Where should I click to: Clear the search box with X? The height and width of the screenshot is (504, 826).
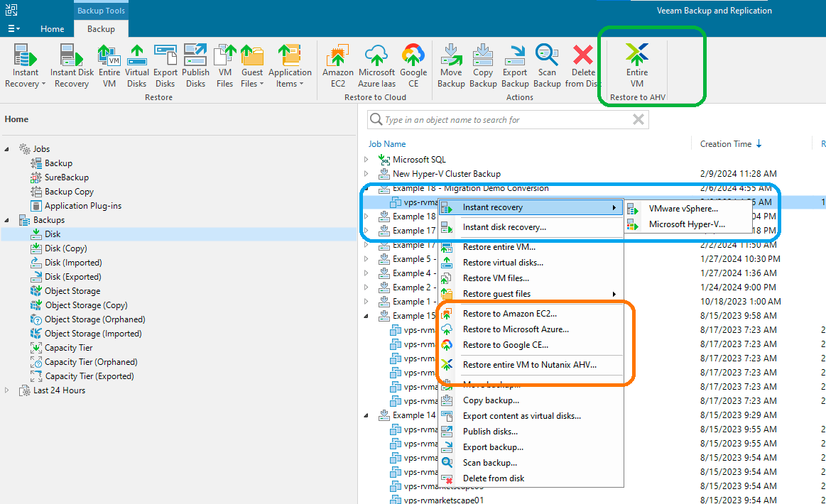click(638, 120)
